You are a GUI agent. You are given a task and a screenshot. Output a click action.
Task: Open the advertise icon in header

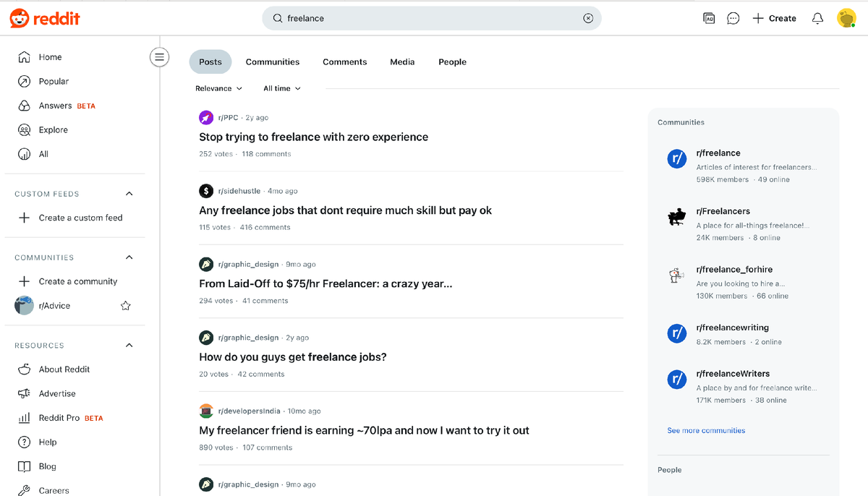[x=709, y=18]
